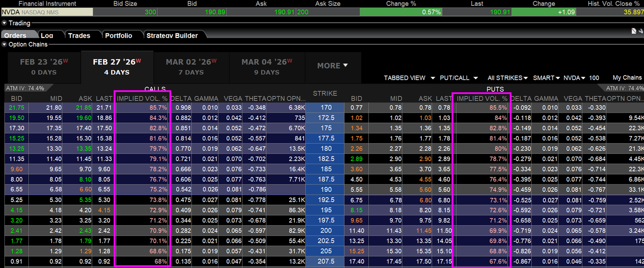This screenshot has width=644, height=268.
Task: Select the 207.5 strike cell
Action: [x=325, y=261]
